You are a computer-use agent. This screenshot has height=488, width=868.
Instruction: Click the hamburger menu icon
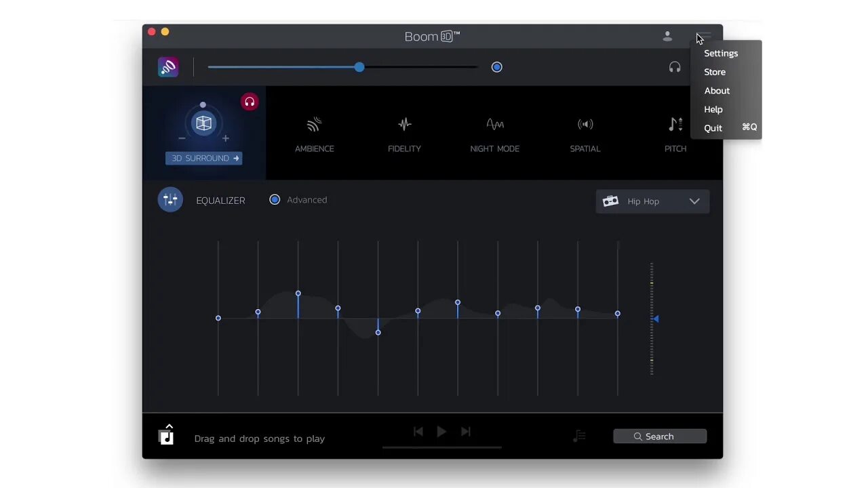click(705, 36)
